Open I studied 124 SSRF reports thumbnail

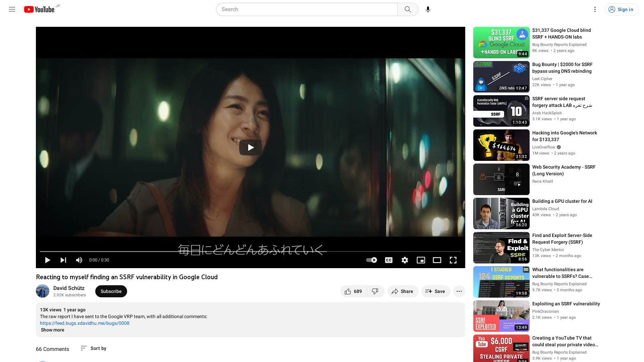tap(501, 282)
